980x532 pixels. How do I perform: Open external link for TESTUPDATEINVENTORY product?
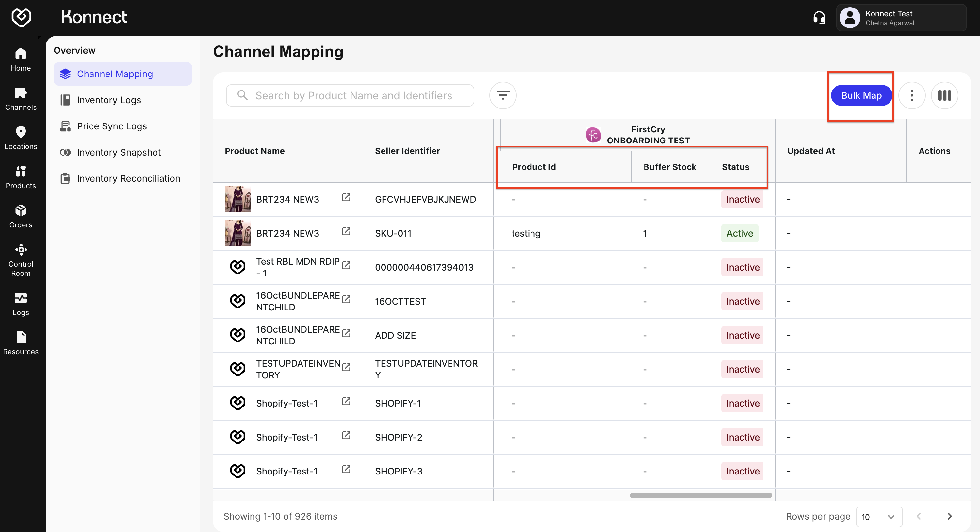tap(346, 367)
